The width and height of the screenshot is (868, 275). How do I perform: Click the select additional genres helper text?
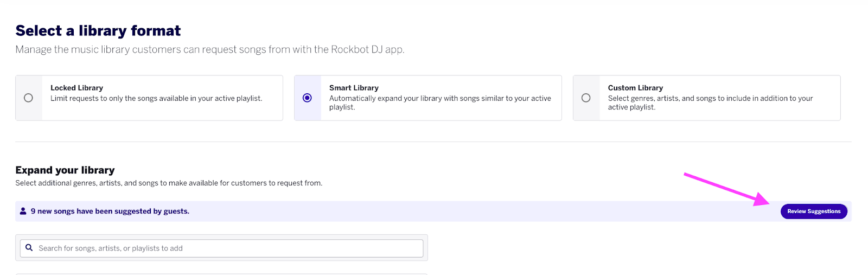tap(169, 183)
